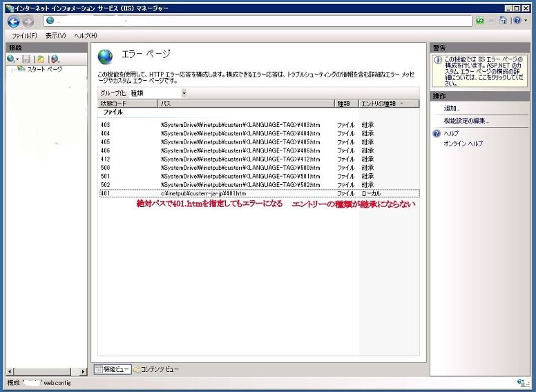Select the 406 error page row
The image size is (536, 392).
[259, 150]
